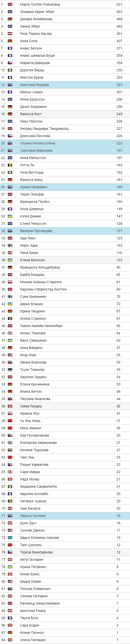This screenshot has width=130, height=644.
Task: Click the Belarus flag beside Динара Алимбекова
Action: 10,19
